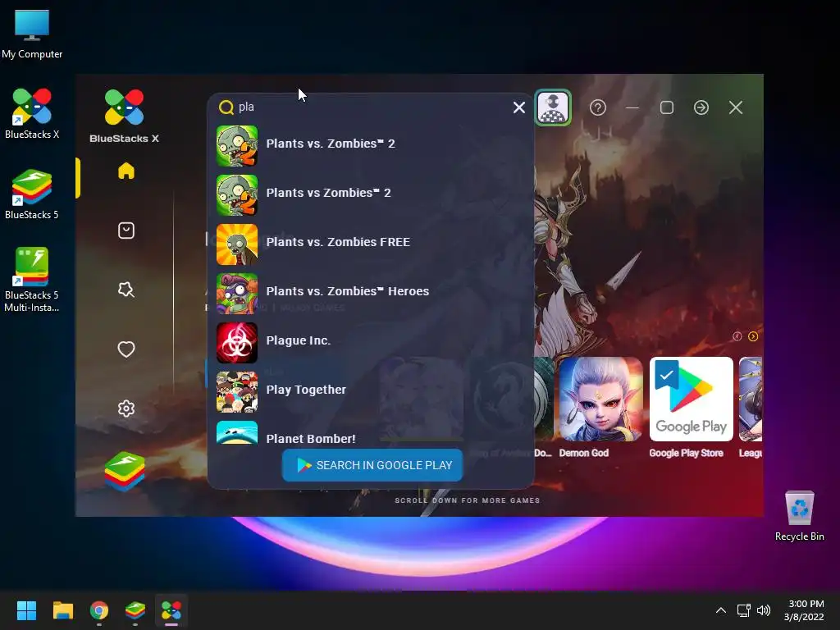The height and width of the screenshot is (630, 840).
Task: Open BlueStacks 5 desktop shortcut
Action: pos(32,194)
